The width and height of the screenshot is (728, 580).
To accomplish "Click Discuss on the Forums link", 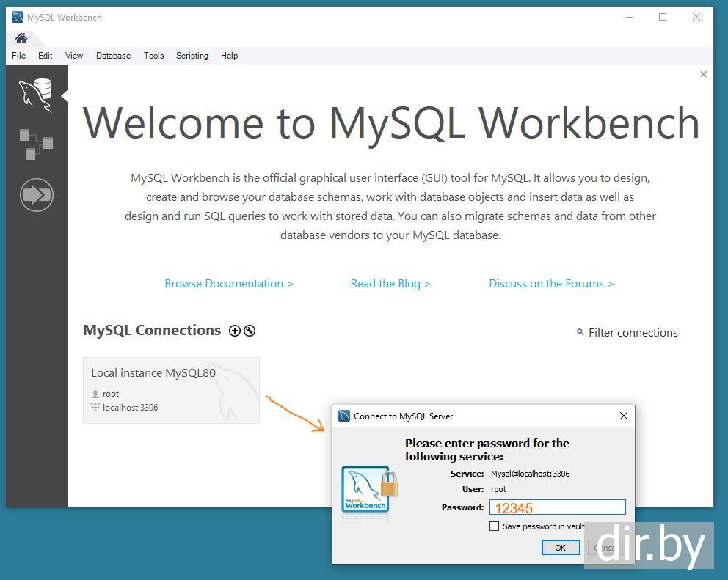I will tap(551, 284).
